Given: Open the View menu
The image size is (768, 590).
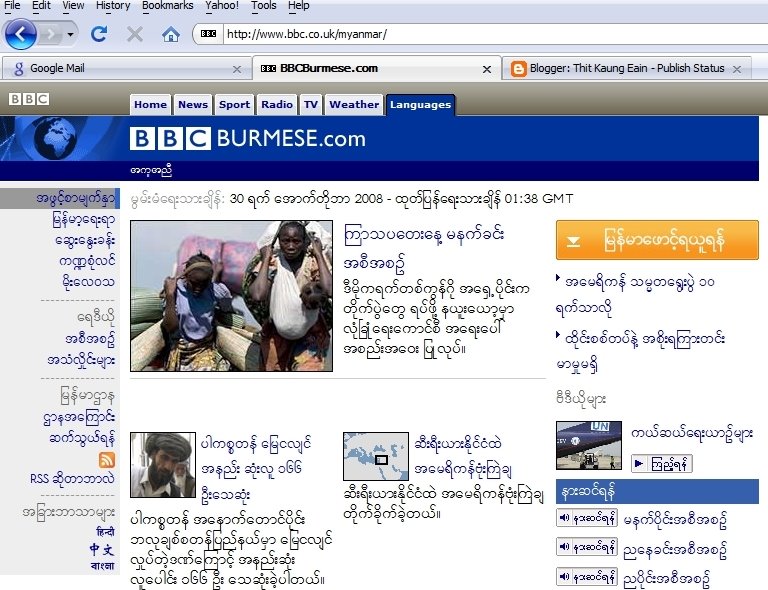Looking at the screenshot, I should [x=73, y=5].
